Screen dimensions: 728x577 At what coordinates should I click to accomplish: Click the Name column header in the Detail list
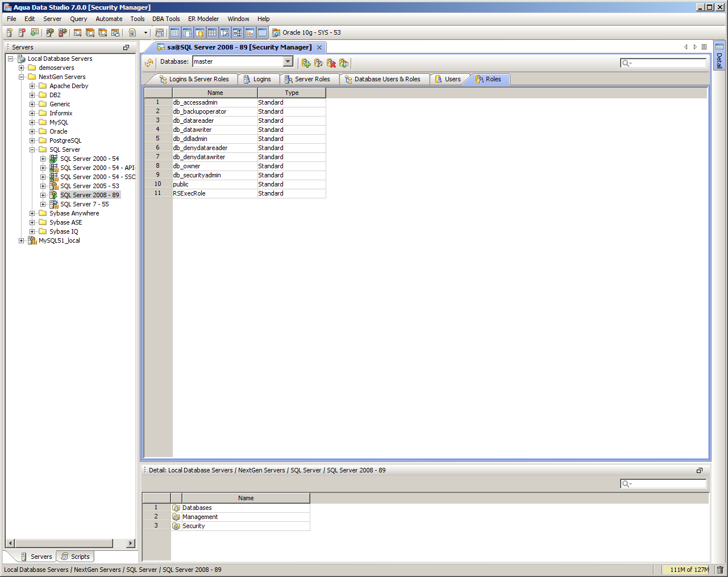pos(246,498)
